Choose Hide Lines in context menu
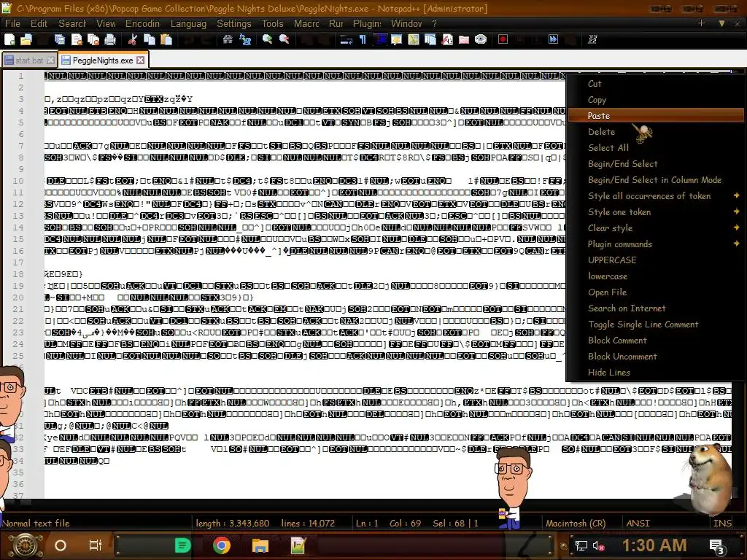This screenshot has width=747, height=560. click(656, 373)
